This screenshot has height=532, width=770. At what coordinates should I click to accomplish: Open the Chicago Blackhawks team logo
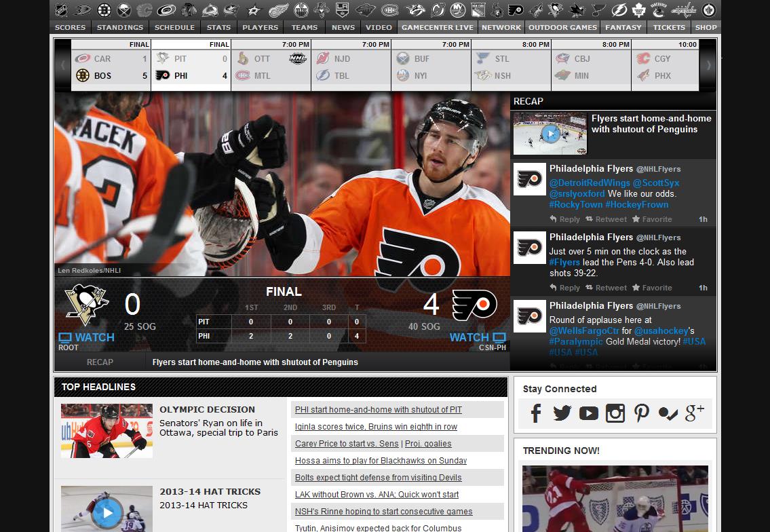(x=189, y=9)
